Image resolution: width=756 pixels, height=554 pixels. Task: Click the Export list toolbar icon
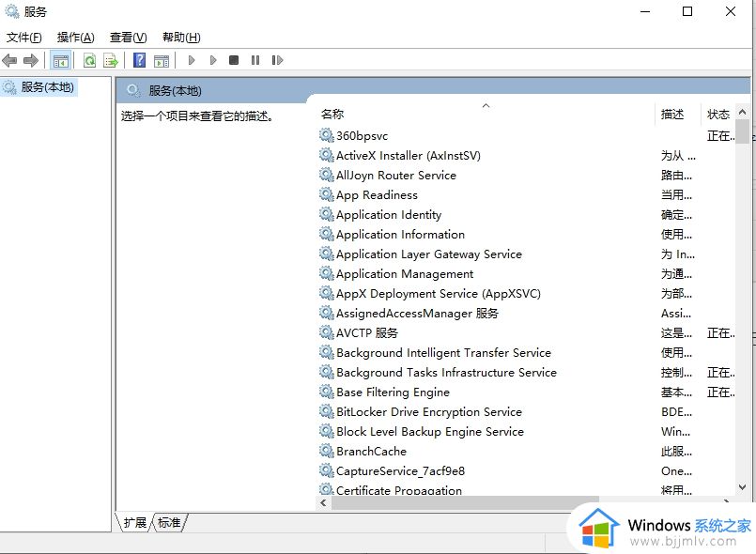[x=111, y=61]
